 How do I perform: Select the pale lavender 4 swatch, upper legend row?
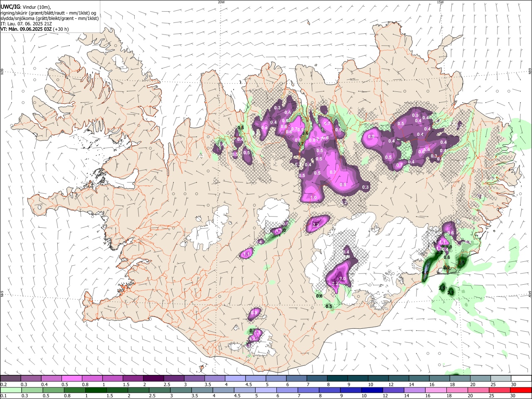click(x=234, y=379)
